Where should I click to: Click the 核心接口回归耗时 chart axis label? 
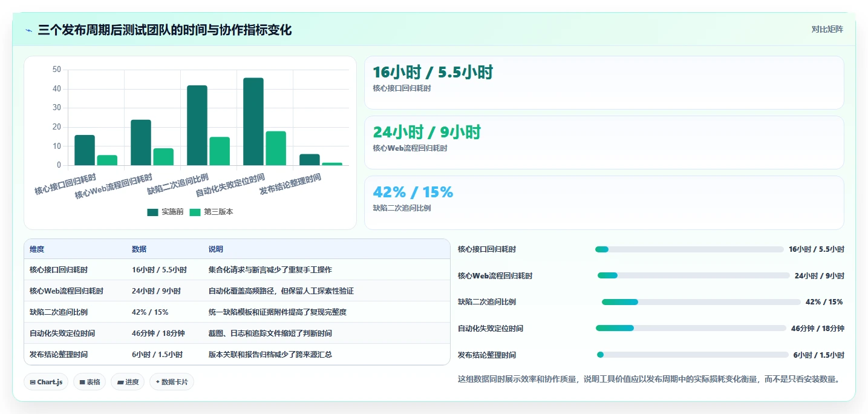(x=65, y=184)
